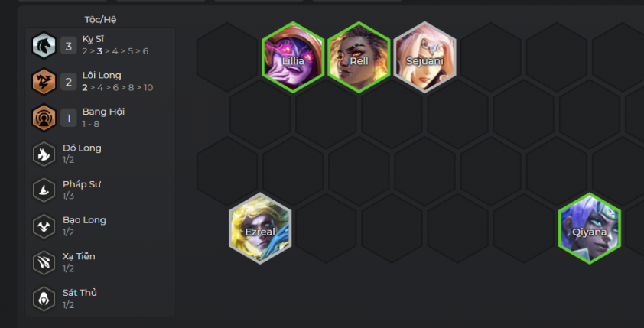Select the Ezreal champion hex
644x328 pixels.
click(x=260, y=229)
